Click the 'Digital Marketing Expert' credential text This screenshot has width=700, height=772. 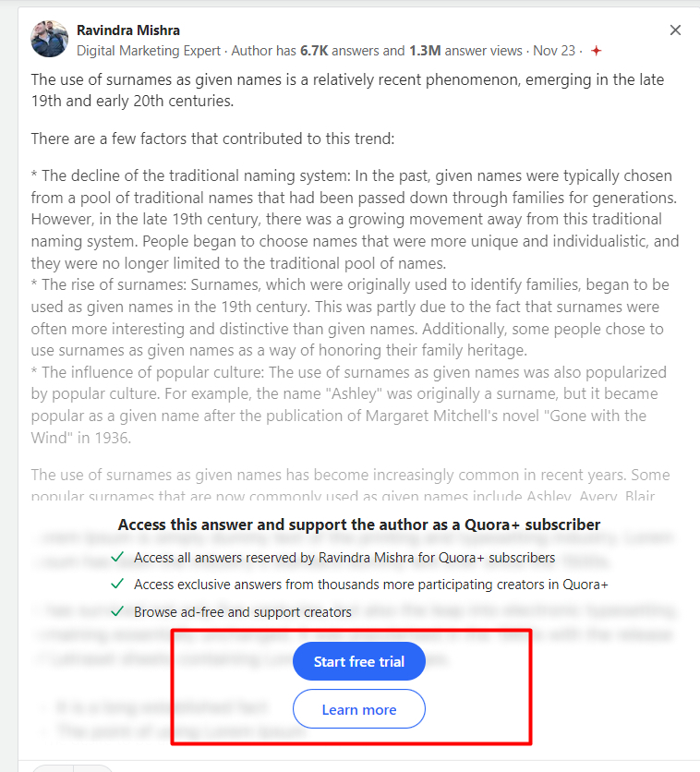(149, 51)
